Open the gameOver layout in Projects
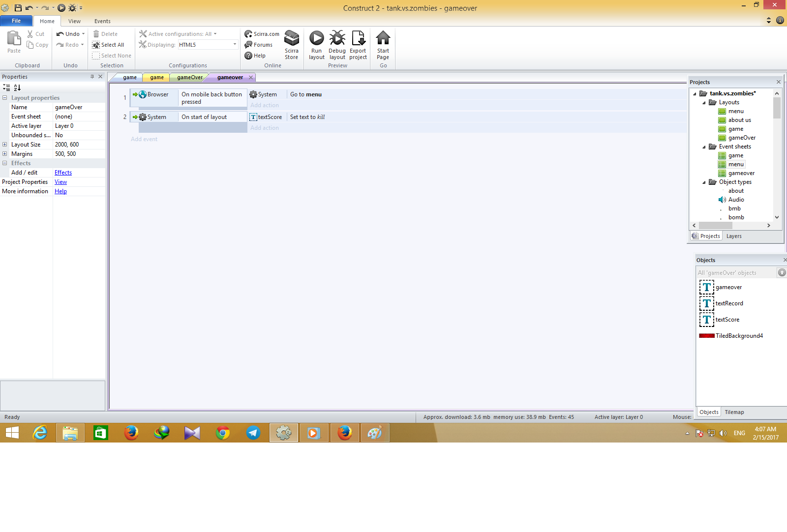The image size is (787, 532). point(737,138)
